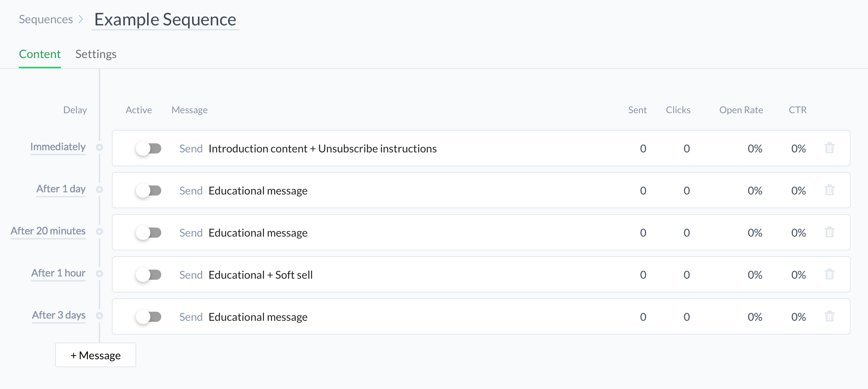This screenshot has height=389, width=868.
Task: Click the CTR column header
Action: 798,110
